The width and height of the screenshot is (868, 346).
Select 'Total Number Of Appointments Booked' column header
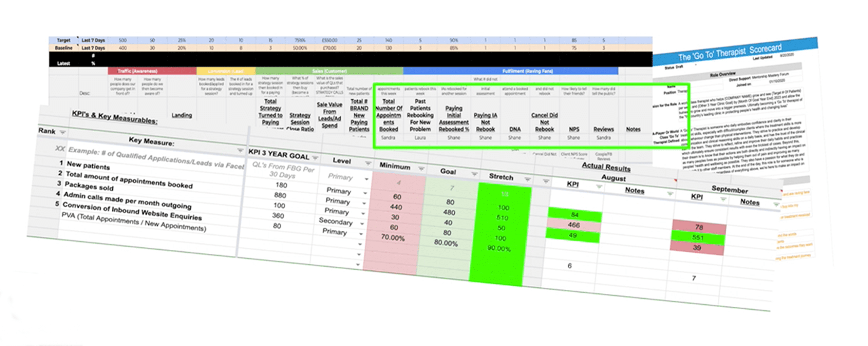pos(389,115)
